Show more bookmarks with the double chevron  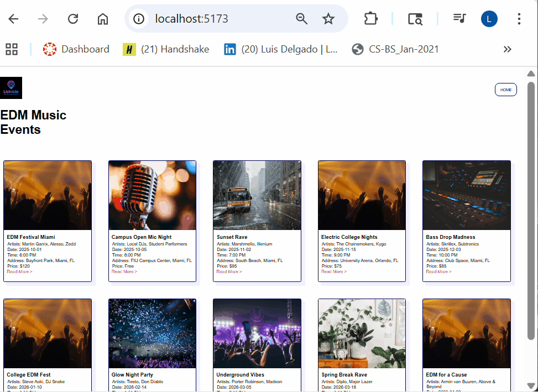point(508,49)
